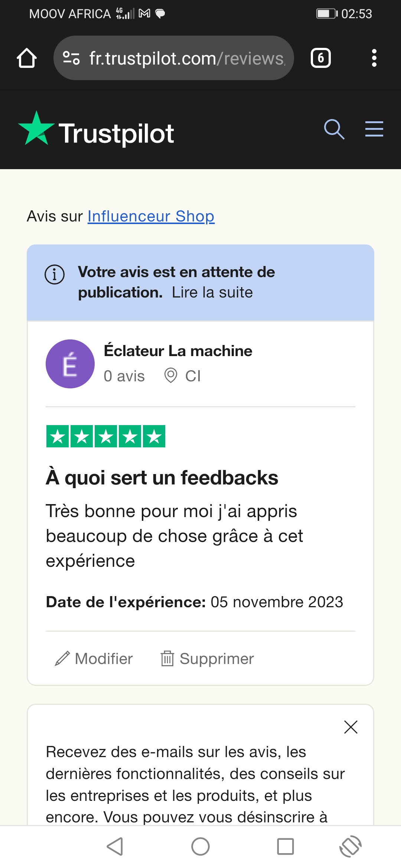The width and height of the screenshot is (401, 868).
Task: Tap the five-star rating graphic
Action: (x=106, y=436)
